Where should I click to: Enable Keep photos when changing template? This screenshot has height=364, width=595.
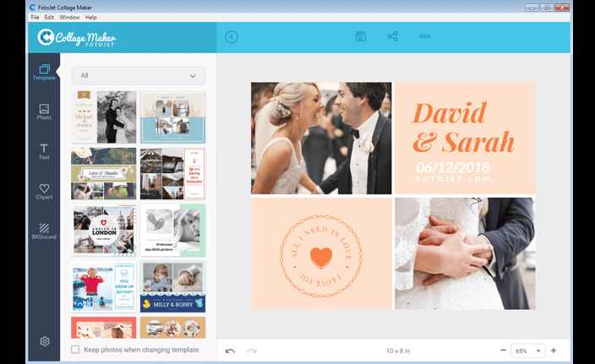tap(76, 350)
